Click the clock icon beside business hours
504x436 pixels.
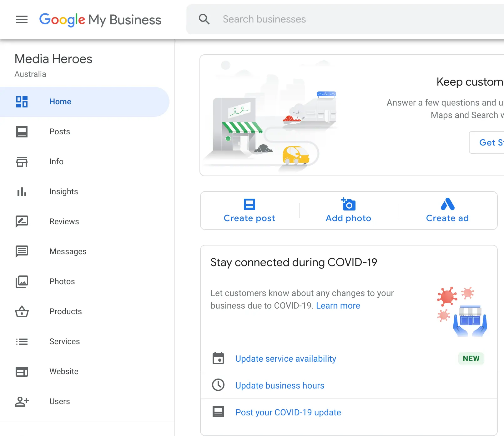point(218,385)
